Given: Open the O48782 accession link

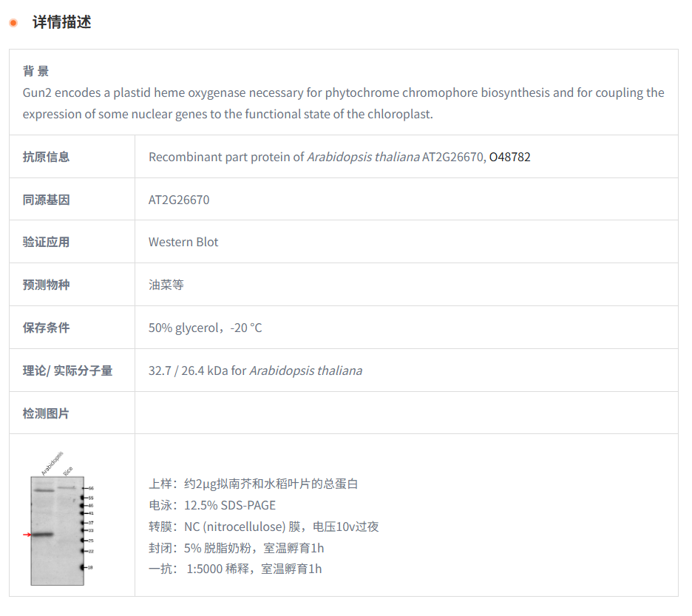Looking at the screenshot, I should tap(509, 157).
